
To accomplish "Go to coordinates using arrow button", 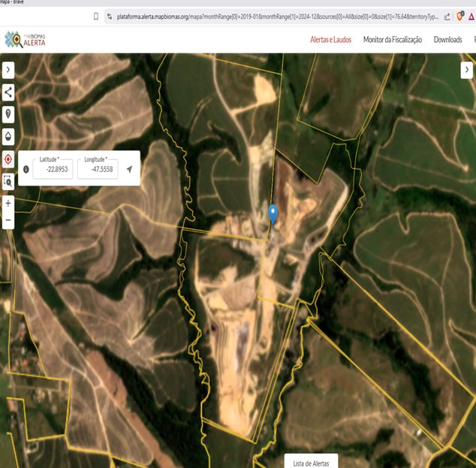I will (129, 170).
